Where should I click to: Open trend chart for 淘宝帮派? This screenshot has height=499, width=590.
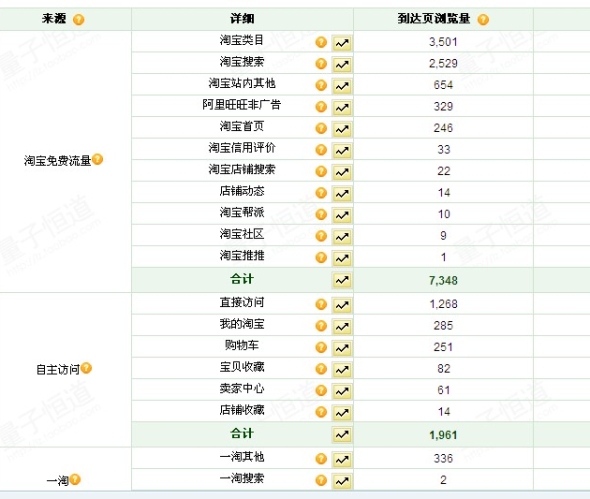342,215
